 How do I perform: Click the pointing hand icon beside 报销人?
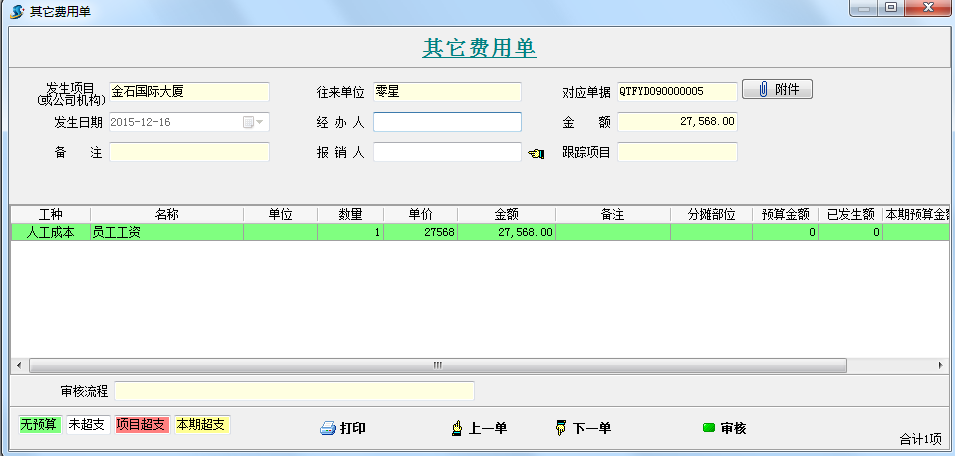(536, 153)
